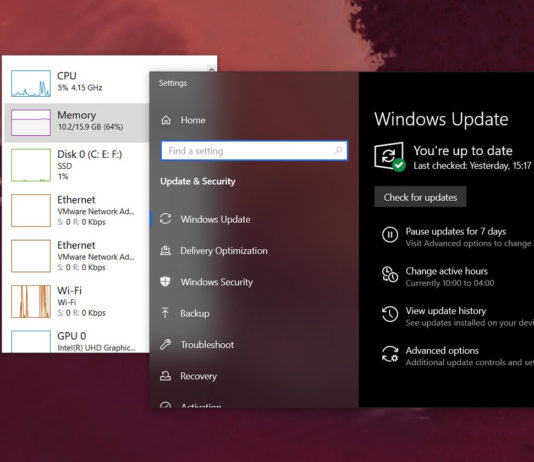Click the Backup upload arrow icon

tap(165, 313)
